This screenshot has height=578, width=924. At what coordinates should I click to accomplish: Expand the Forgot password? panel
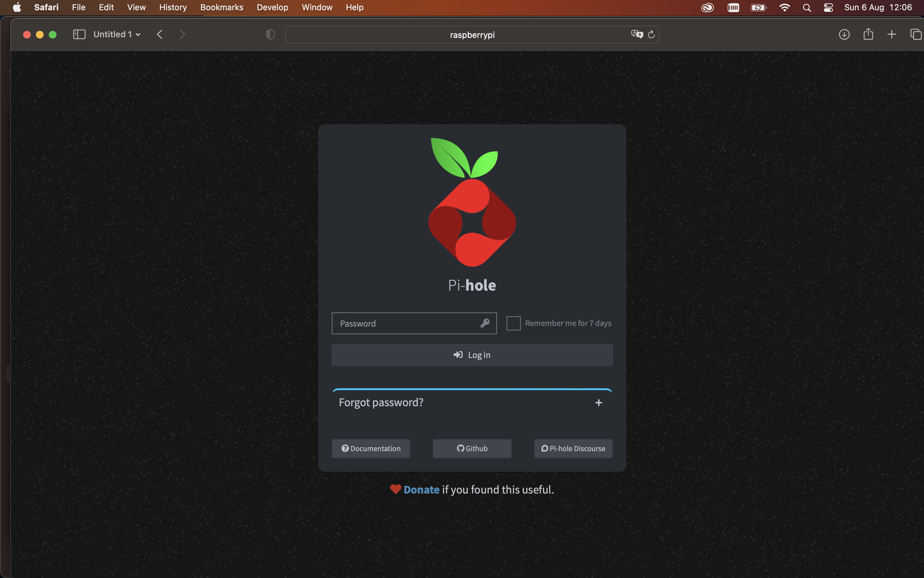click(598, 403)
